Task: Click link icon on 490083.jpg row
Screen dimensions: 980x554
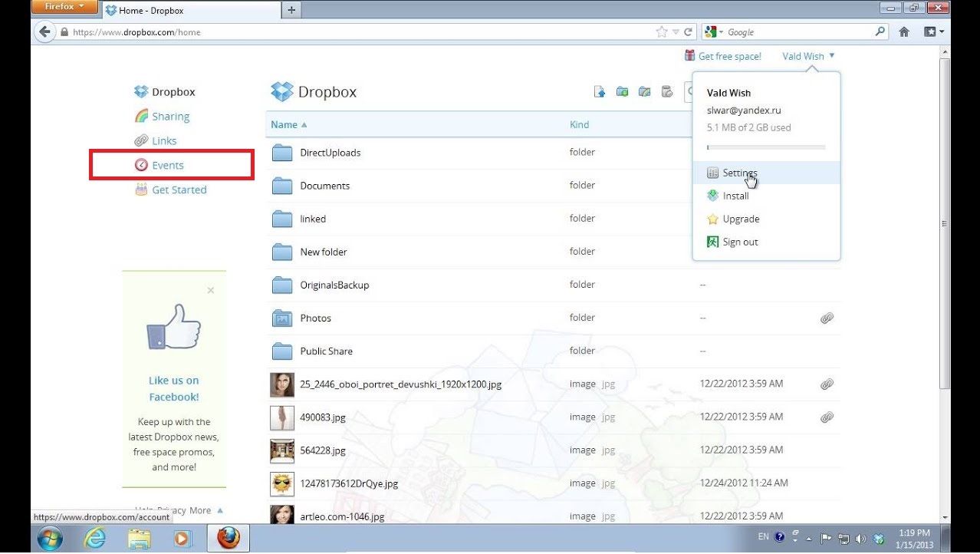Action: (x=827, y=417)
